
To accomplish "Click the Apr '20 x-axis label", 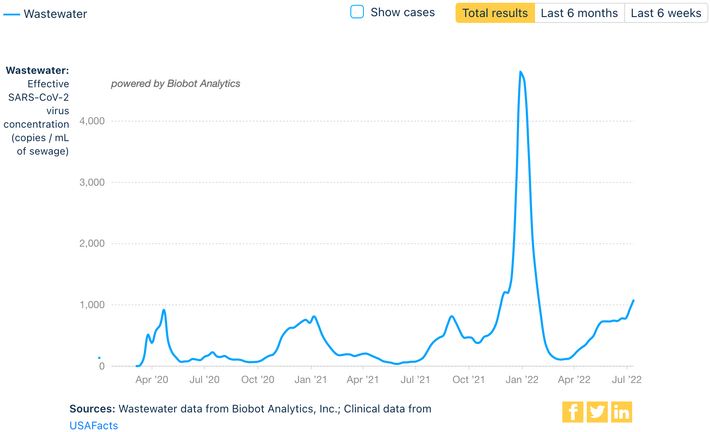I will 152,380.
